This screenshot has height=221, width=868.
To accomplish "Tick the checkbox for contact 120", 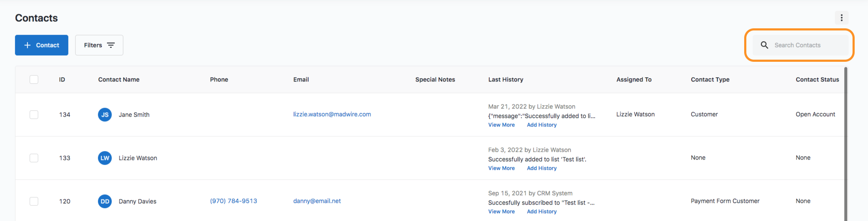I will (x=34, y=201).
